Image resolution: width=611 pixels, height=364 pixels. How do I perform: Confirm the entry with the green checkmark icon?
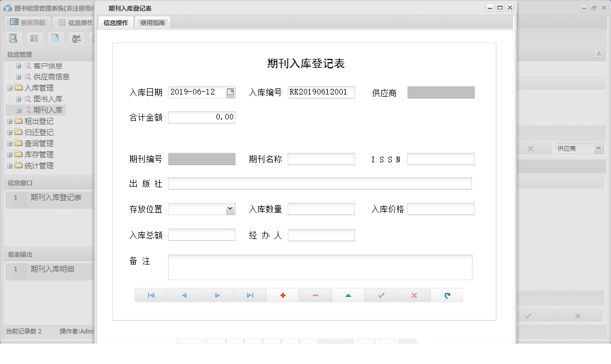tap(381, 295)
